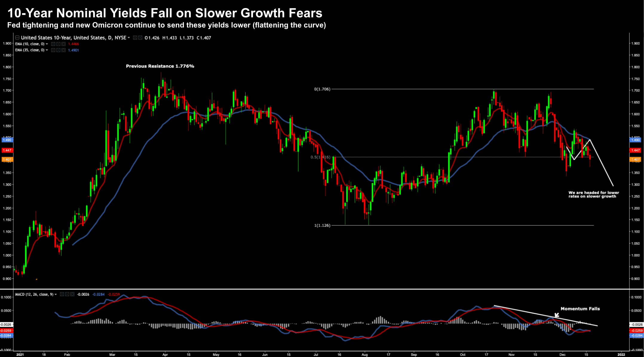Select the 'Previous Resistance 1.776%' text annotation
Image resolution: width=644 pixels, height=357 pixels.
[160, 66]
